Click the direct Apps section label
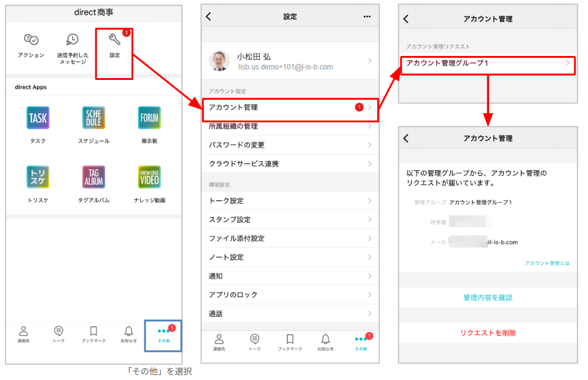588x380 pixels. (31, 87)
